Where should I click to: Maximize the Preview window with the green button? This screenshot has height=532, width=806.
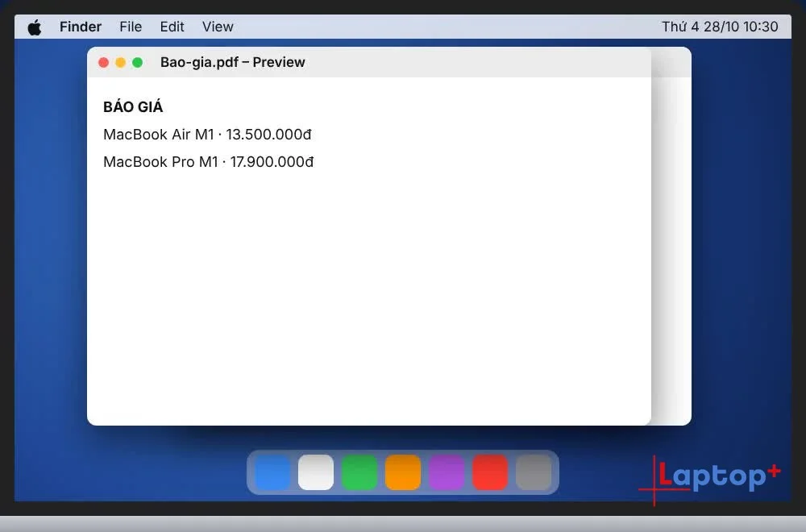point(137,62)
